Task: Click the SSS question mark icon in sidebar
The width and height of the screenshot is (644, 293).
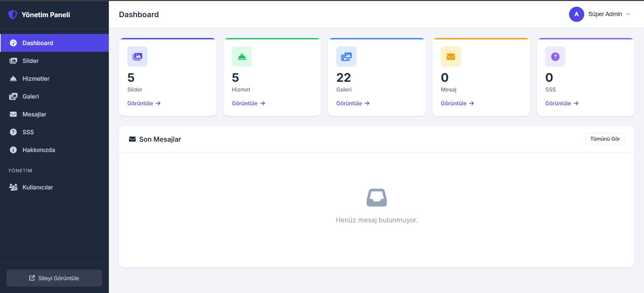Action: (x=13, y=132)
